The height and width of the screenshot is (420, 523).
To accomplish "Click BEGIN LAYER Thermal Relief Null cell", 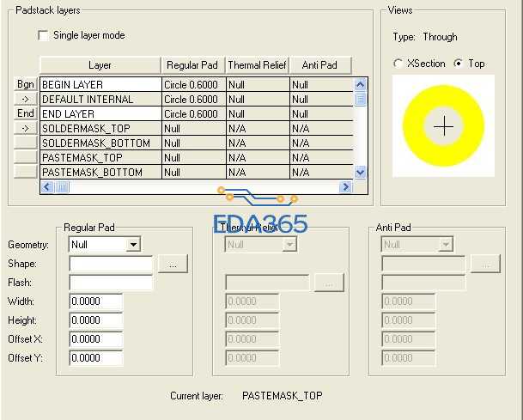I will point(258,85).
